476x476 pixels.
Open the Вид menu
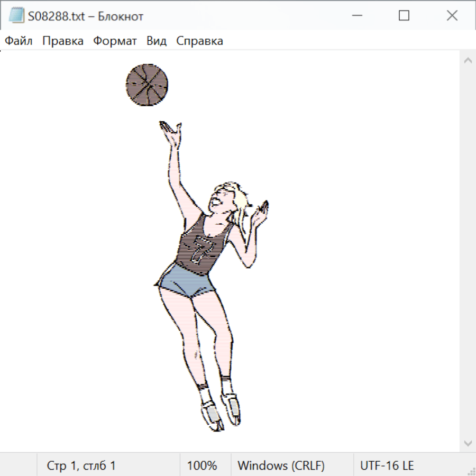click(x=156, y=41)
